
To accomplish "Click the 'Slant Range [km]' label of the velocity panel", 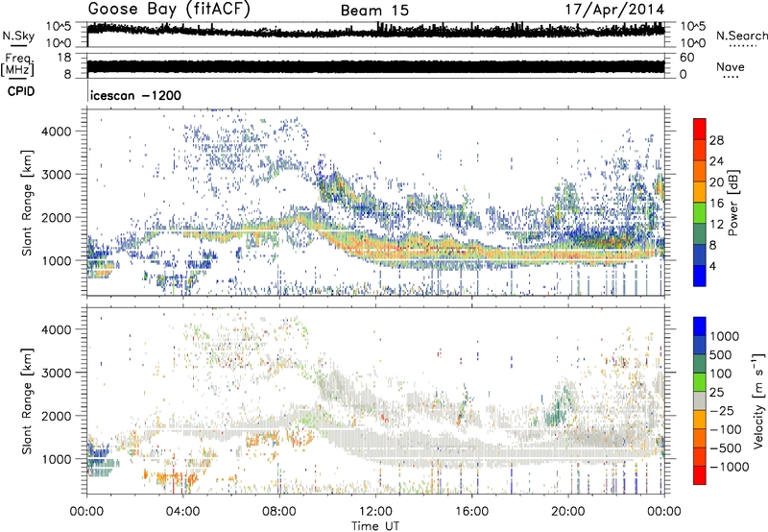I will (x=27, y=400).
